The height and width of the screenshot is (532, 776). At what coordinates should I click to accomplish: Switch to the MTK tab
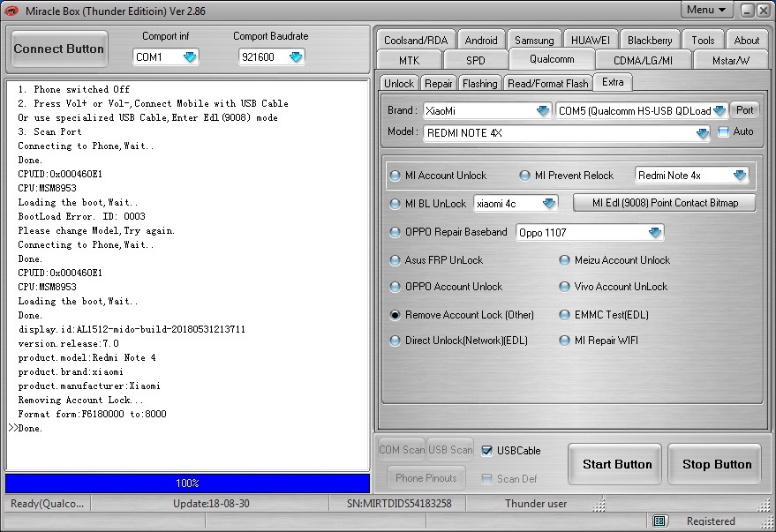pyautogui.click(x=410, y=60)
